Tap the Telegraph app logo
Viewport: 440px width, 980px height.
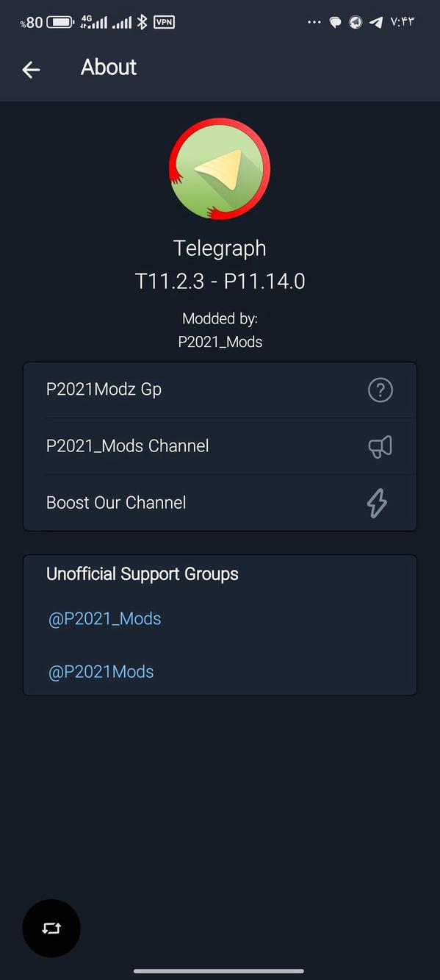[220, 168]
